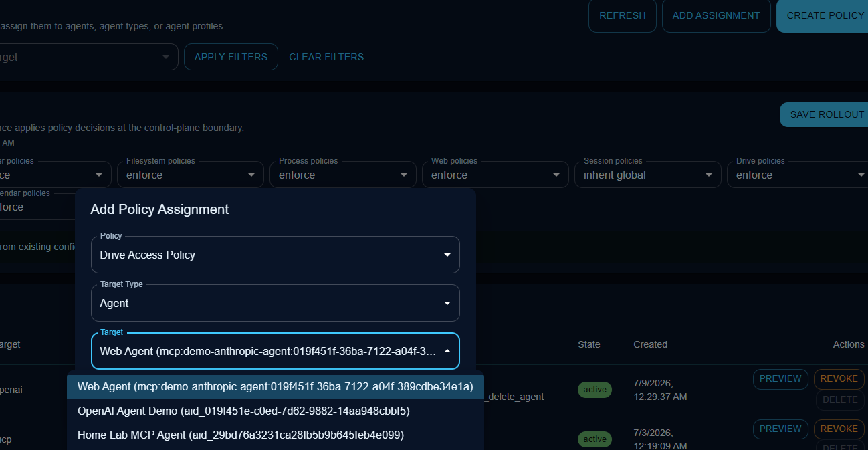This screenshot has height=450, width=868.
Task: Click the State column header
Action: coord(589,344)
